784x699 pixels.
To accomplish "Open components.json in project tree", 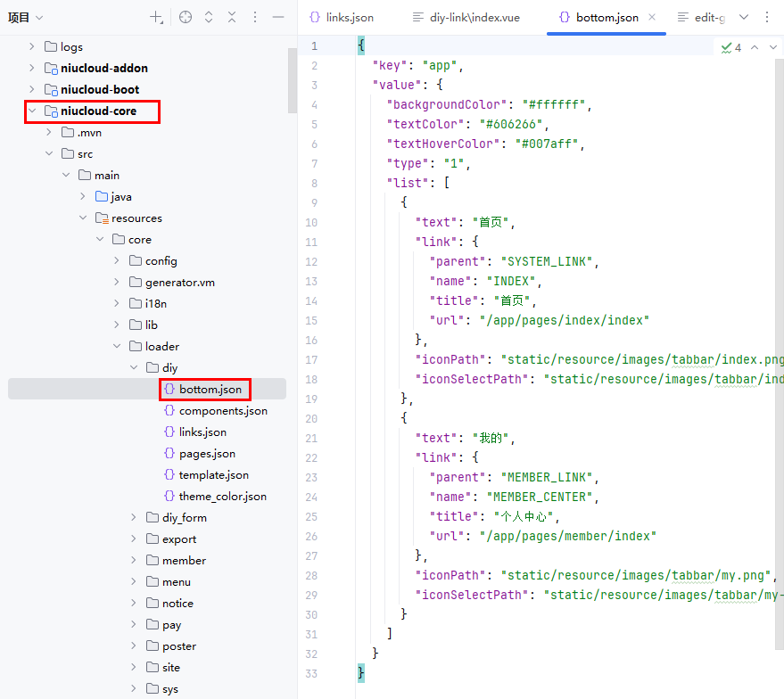I will [x=223, y=411].
